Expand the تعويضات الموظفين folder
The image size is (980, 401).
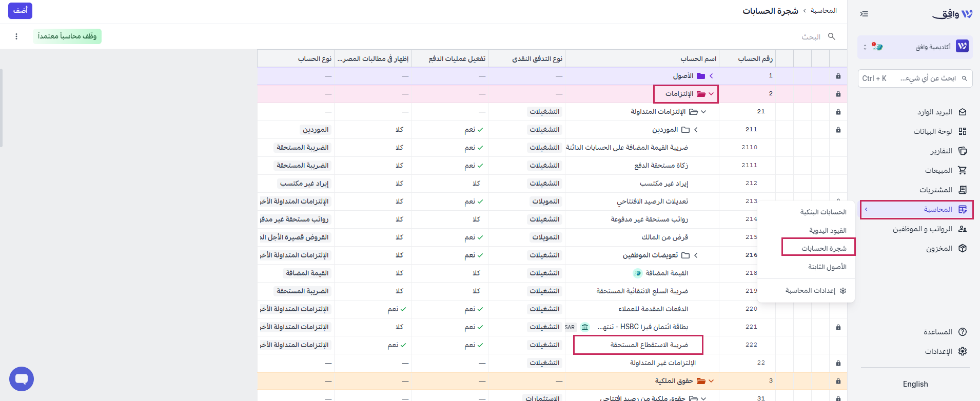696,255
